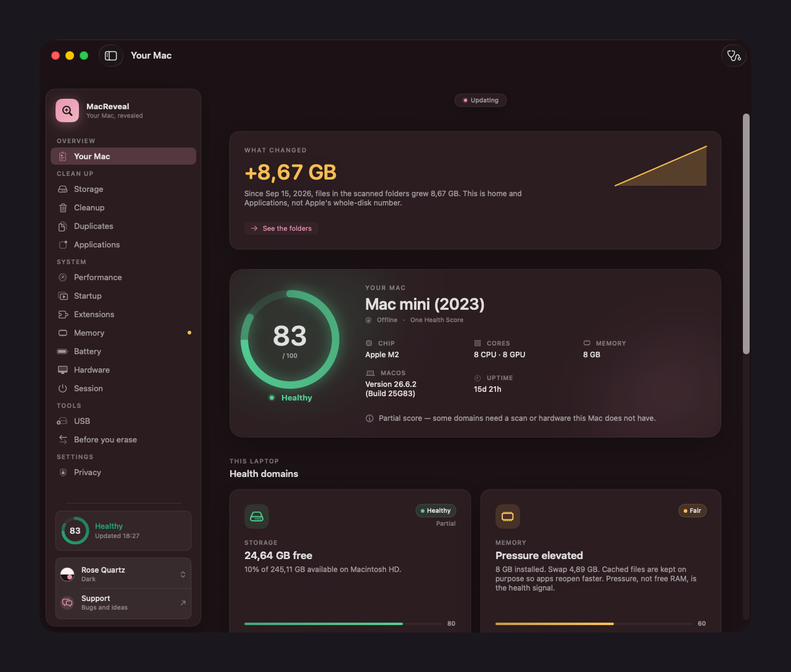Open the stethoscope health check icon
Viewport: 791px width, 672px height.
click(734, 56)
